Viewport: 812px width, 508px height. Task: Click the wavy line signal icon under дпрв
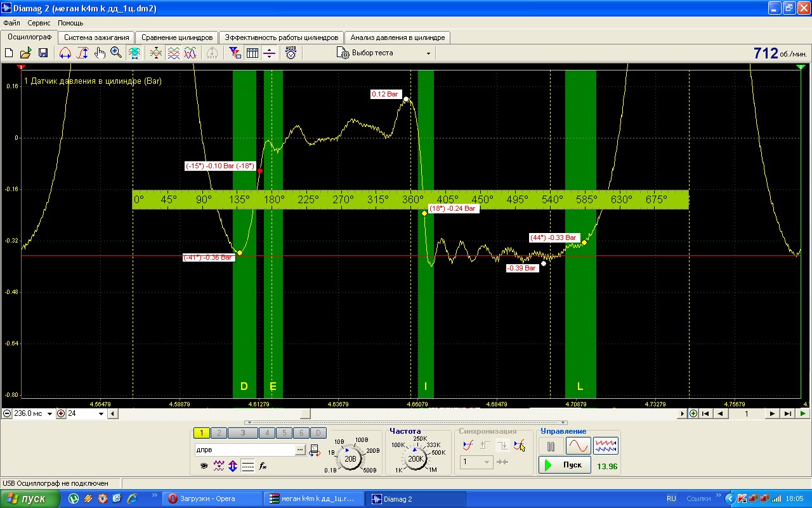pyautogui.click(x=219, y=465)
